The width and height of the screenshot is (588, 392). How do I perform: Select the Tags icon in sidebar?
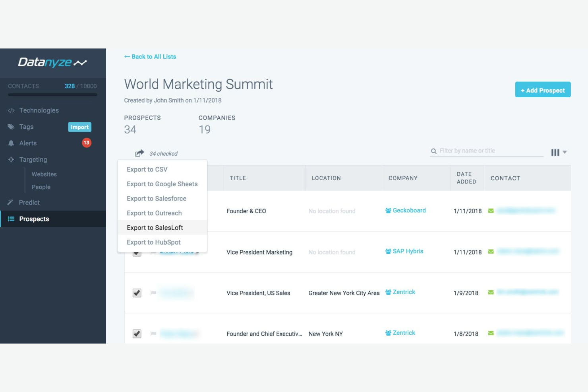(12, 126)
